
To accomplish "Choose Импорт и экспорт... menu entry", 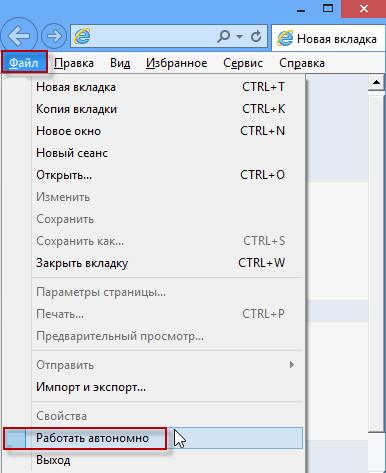I will [168, 387].
